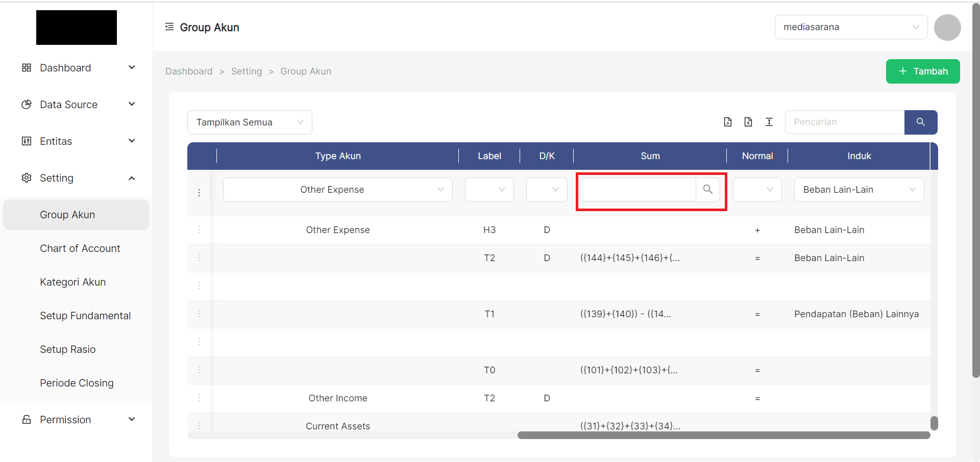Click the magnifier icon in Sum field
Image resolution: width=980 pixels, height=462 pixels.
click(708, 190)
